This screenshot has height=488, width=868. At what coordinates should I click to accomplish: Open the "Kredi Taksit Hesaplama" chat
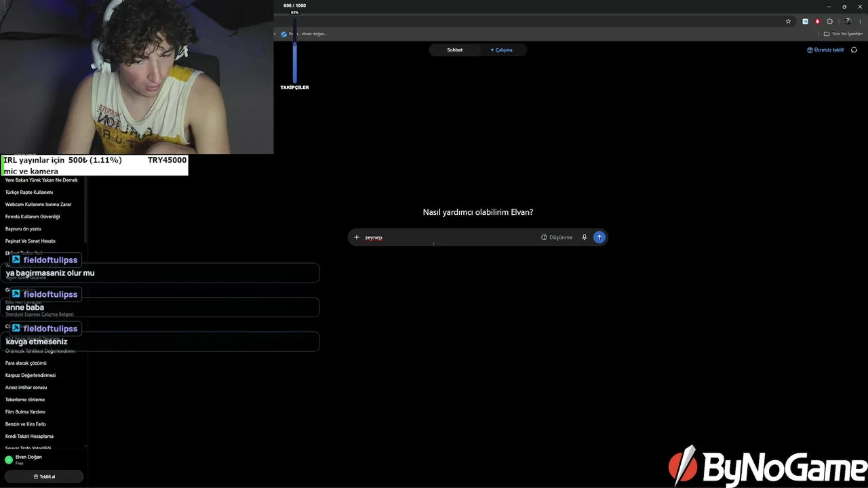point(29,436)
